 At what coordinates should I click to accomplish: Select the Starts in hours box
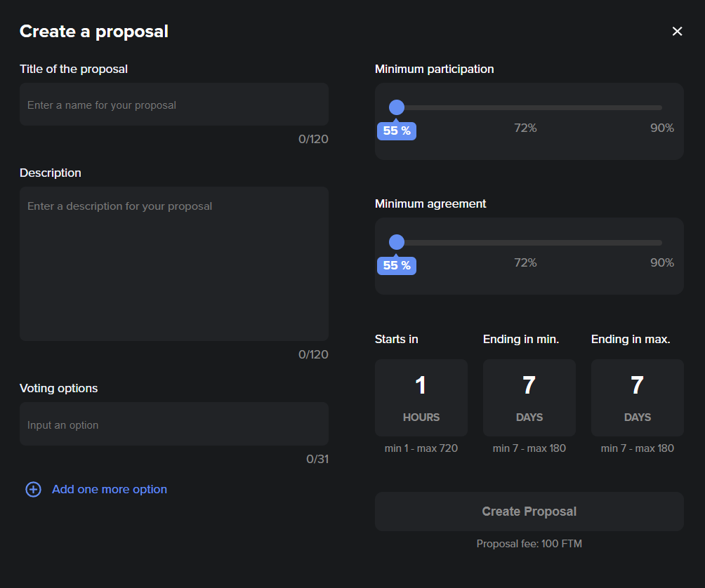click(421, 398)
